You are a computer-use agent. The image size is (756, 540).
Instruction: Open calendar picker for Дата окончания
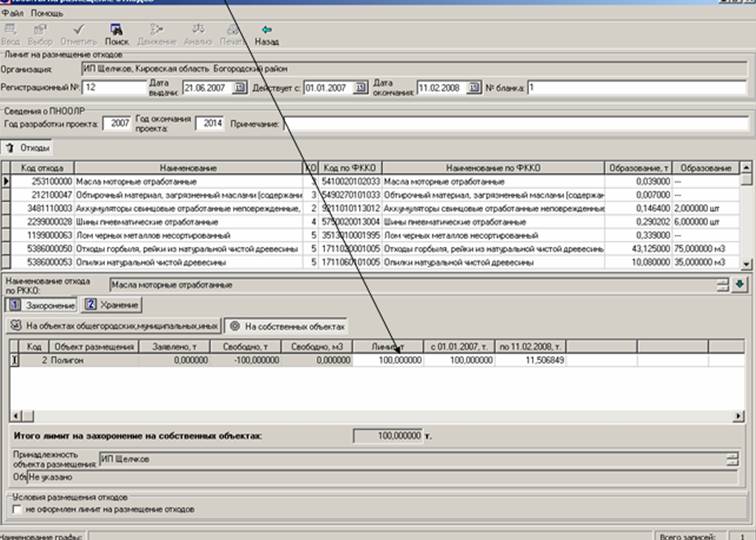click(x=474, y=88)
